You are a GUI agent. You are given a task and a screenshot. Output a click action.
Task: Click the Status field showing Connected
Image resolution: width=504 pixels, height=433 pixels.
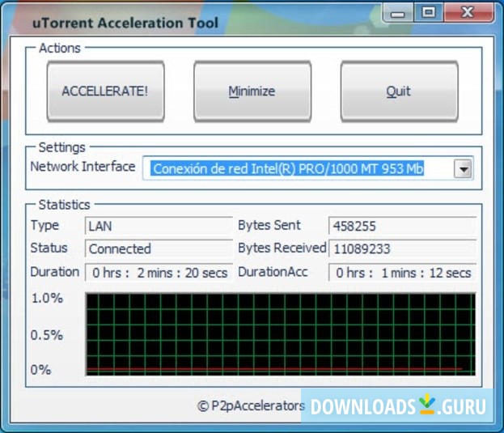(x=159, y=248)
